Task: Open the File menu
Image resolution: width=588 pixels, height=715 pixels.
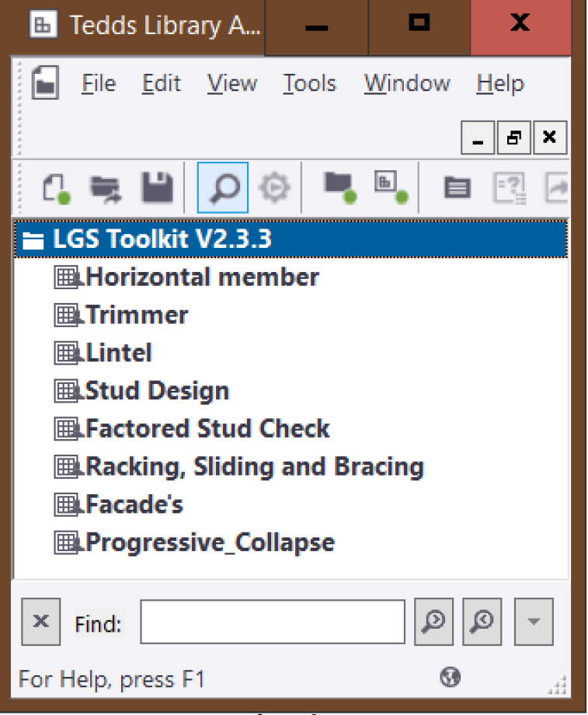Action: (x=98, y=84)
